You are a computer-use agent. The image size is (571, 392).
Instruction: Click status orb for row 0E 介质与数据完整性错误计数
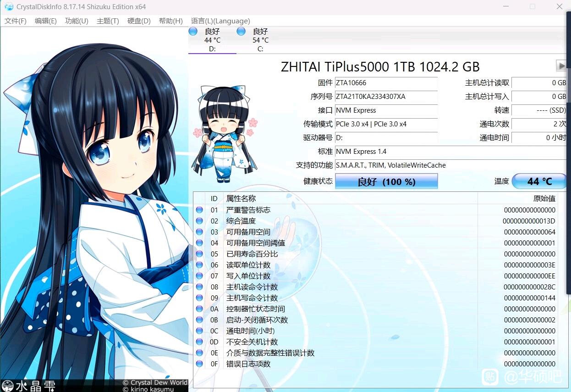point(199,353)
